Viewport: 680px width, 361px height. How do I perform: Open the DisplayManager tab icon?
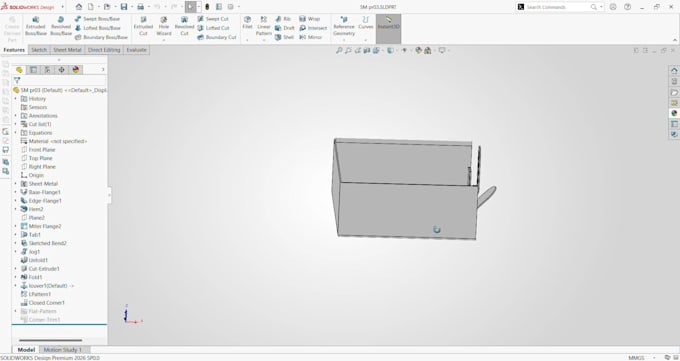pos(76,69)
